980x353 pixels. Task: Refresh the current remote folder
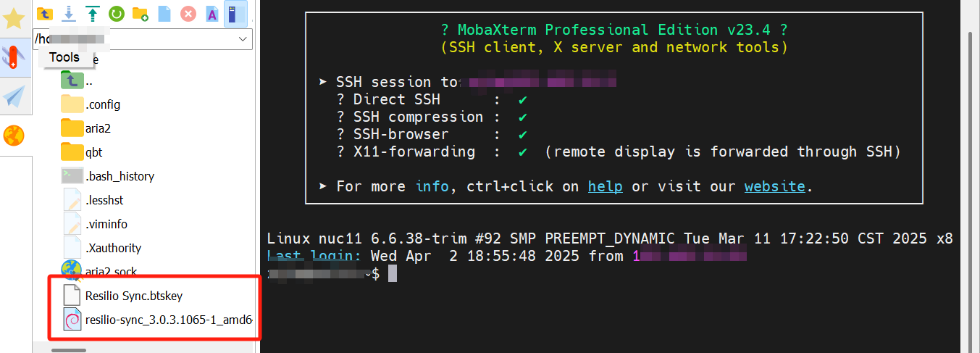pyautogui.click(x=116, y=13)
